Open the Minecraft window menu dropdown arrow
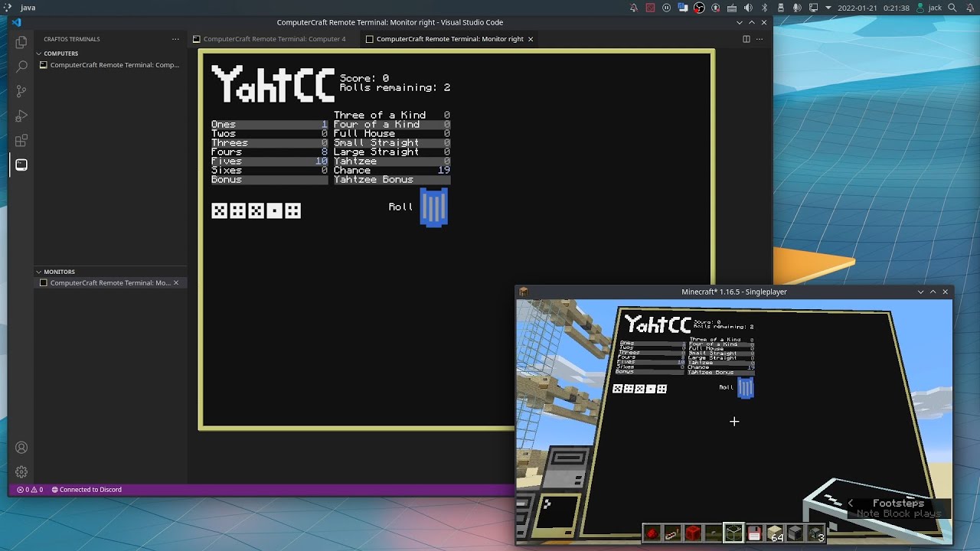 [x=920, y=292]
